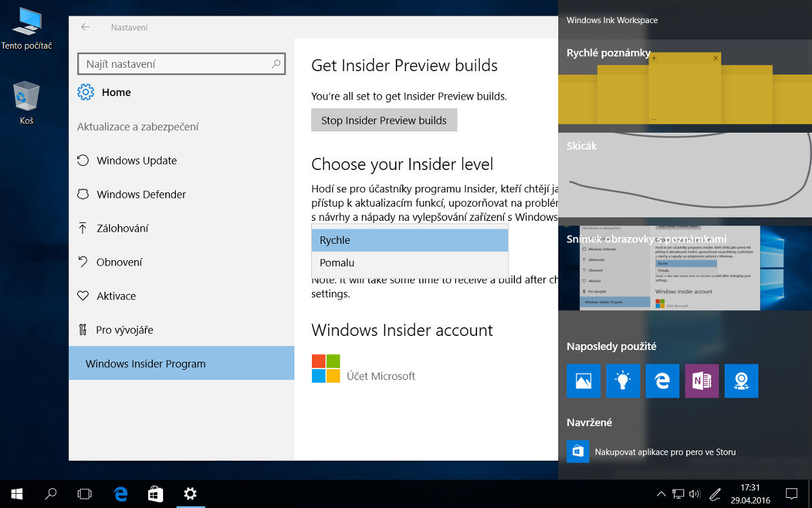Open the network status tray icon
Screen dimensions: 812x508
(x=678, y=494)
